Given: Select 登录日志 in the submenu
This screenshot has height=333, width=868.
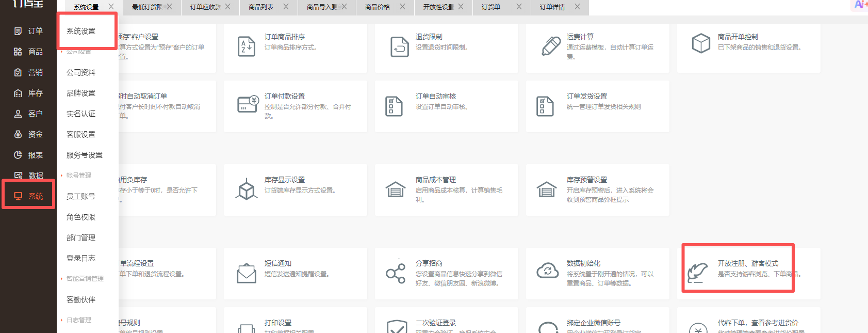Looking at the screenshot, I should pyautogui.click(x=81, y=258).
